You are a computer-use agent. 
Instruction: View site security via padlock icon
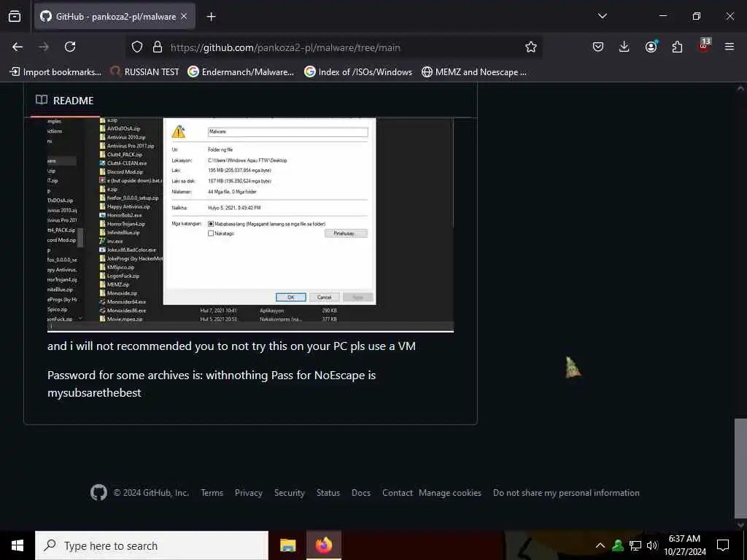[x=158, y=47]
